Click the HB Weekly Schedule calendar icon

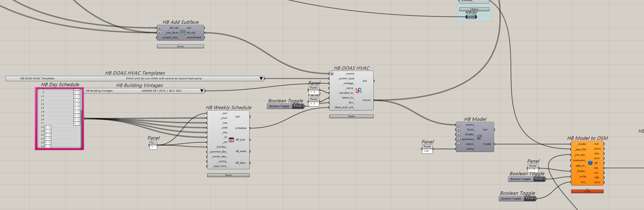pos(231,140)
